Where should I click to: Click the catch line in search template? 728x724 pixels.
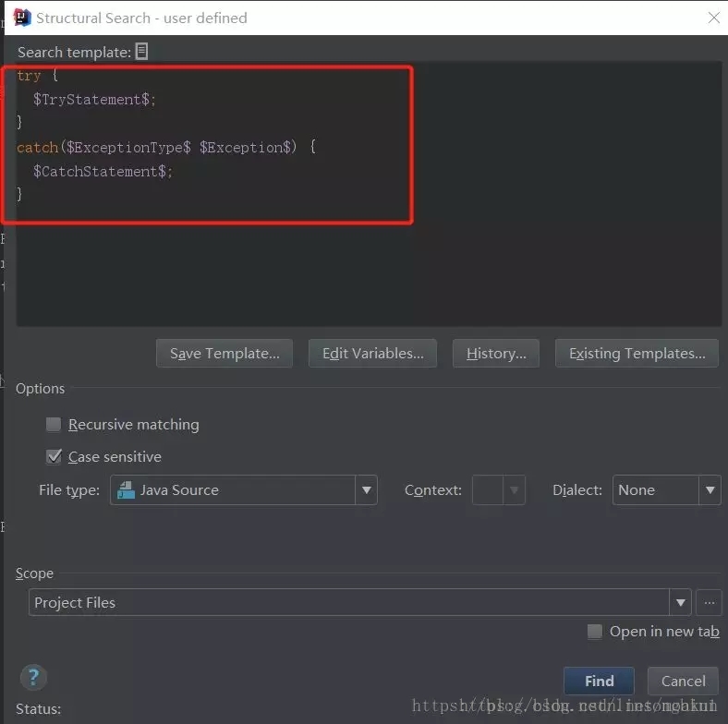pyautogui.click(x=166, y=147)
